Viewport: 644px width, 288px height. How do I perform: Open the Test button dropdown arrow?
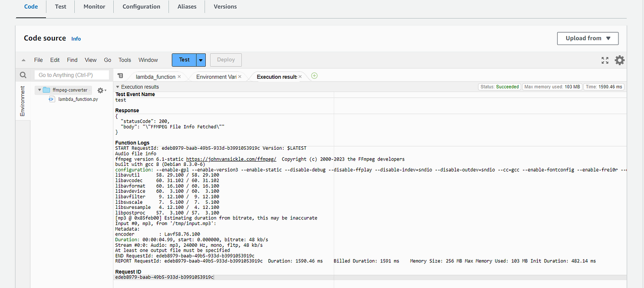point(200,60)
